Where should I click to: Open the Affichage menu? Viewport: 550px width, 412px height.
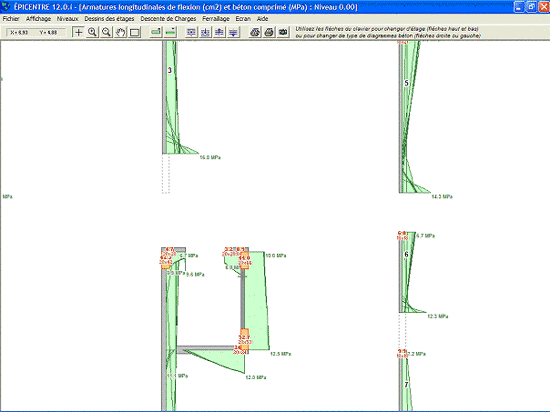pyautogui.click(x=38, y=19)
